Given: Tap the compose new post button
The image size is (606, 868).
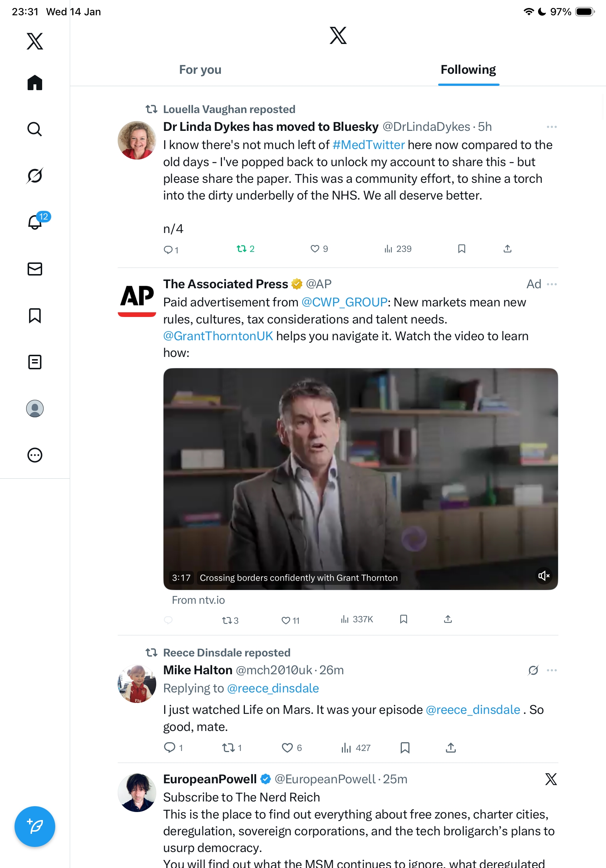Looking at the screenshot, I should [35, 827].
